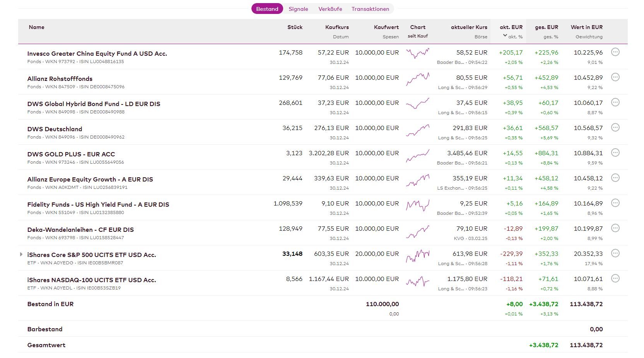Open options menu for DWS GOLD PLUS
The width and height of the screenshot is (644, 358).
(x=615, y=152)
